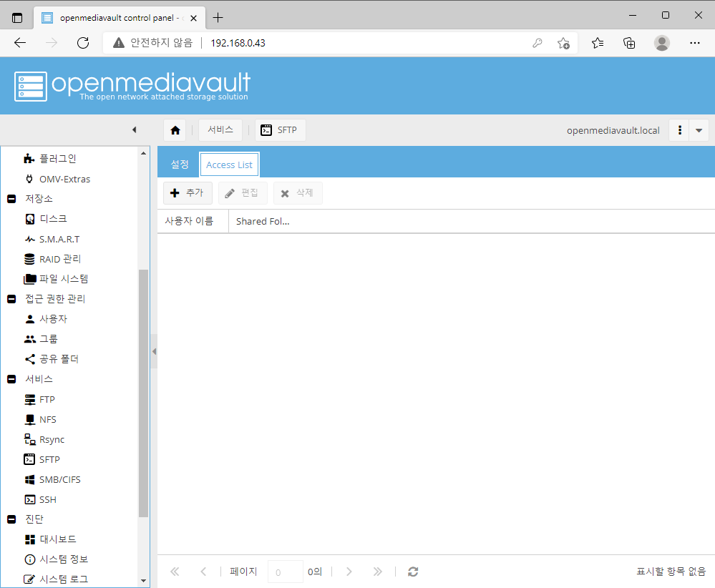715x588 pixels.
Task: Click the 서비스 breadcrumb
Action: click(220, 130)
